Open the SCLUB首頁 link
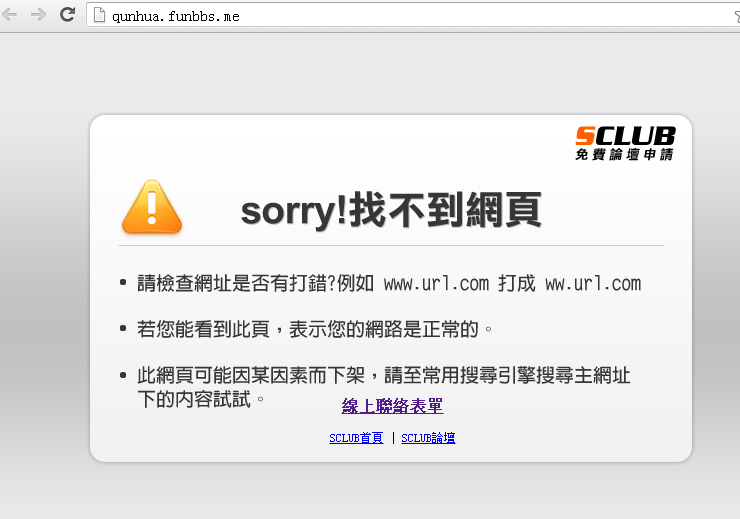Viewport: 740px width, 519px height. [356, 438]
